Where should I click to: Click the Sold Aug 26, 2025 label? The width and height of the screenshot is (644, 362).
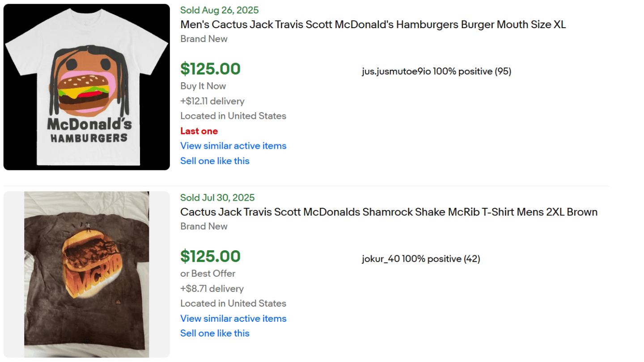tap(219, 10)
